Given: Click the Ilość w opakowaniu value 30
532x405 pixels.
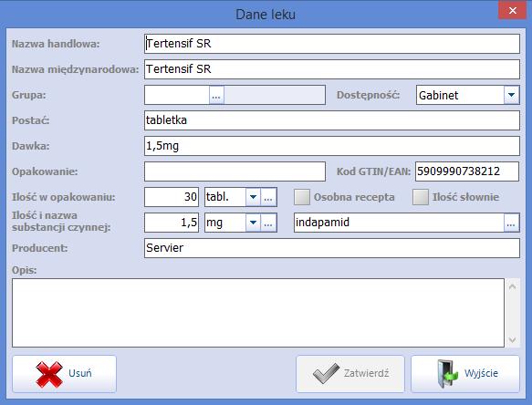Looking at the screenshot, I should [x=172, y=197].
